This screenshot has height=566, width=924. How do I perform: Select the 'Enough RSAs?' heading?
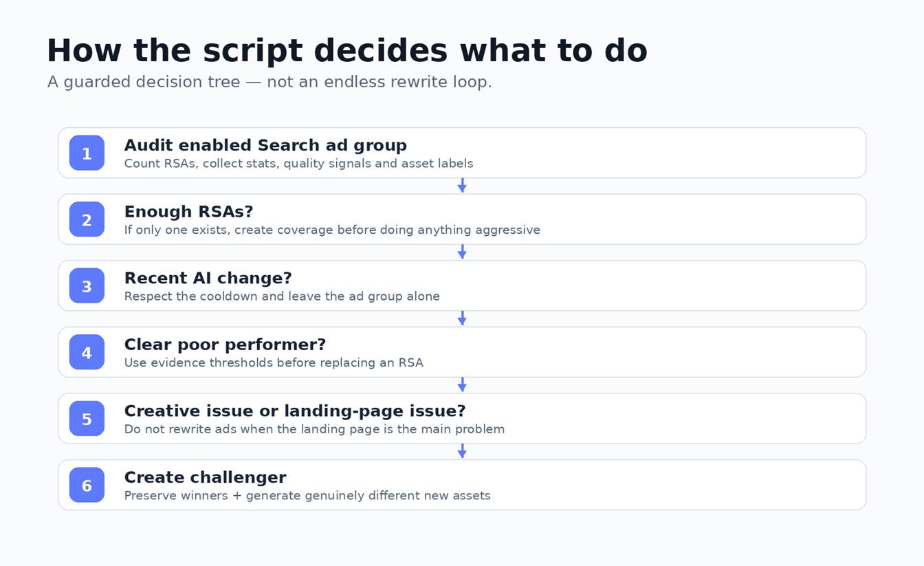(189, 212)
